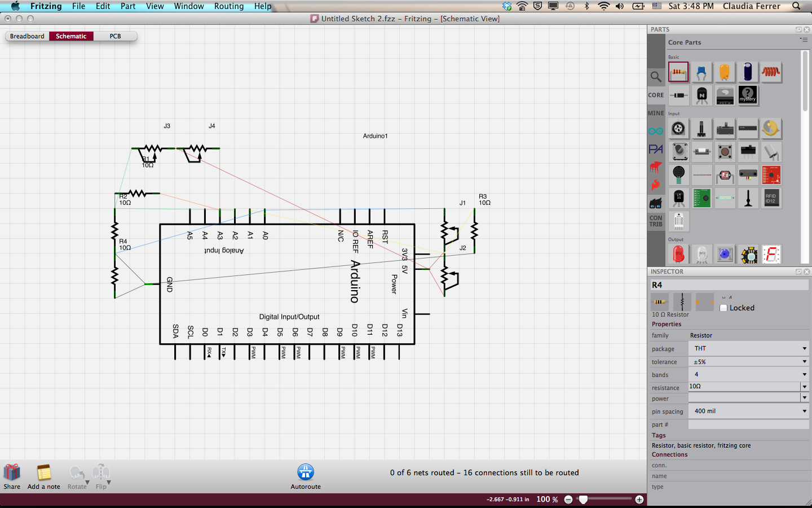Pick the yellow piezo disc part

click(771, 129)
